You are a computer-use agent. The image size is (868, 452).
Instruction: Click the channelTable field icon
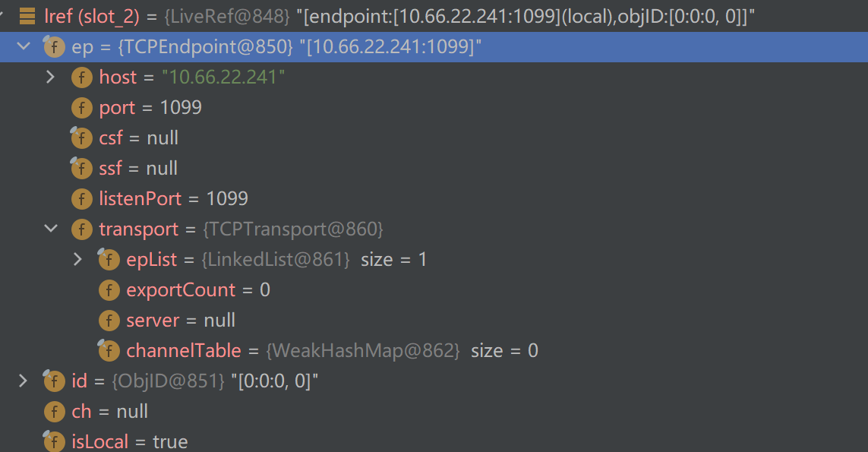point(109,351)
